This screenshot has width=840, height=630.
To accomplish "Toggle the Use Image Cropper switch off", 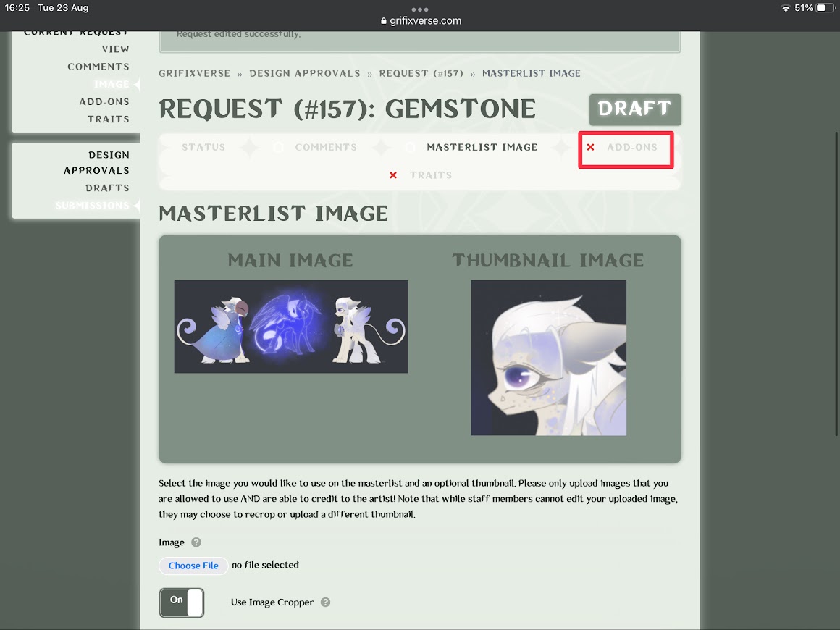I will 182,602.
